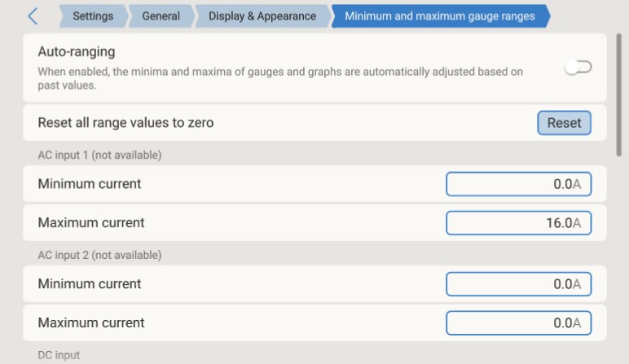Click Minimum current label under AC input 2
The height and width of the screenshot is (364, 629).
click(x=90, y=284)
